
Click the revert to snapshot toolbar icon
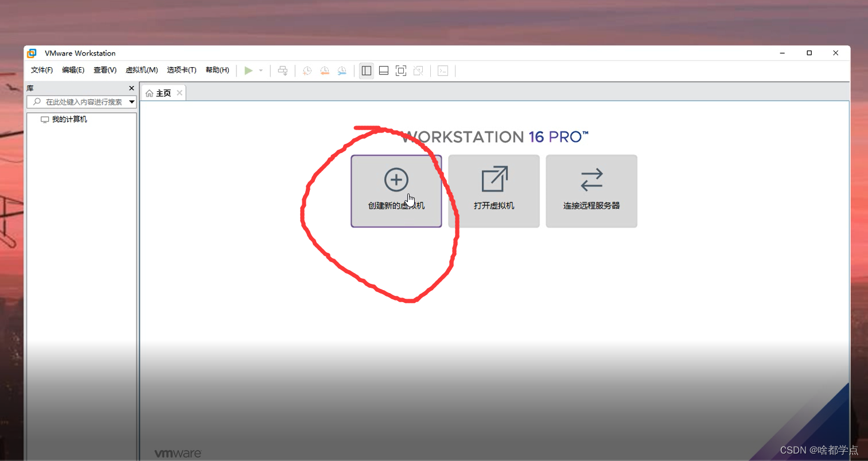(x=325, y=71)
